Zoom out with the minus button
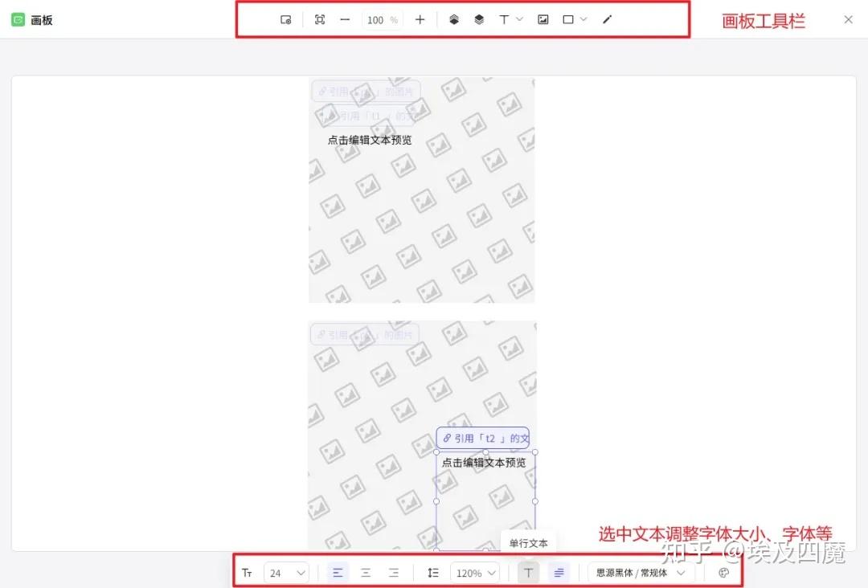The height and width of the screenshot is (588, 868). (345, 20)
